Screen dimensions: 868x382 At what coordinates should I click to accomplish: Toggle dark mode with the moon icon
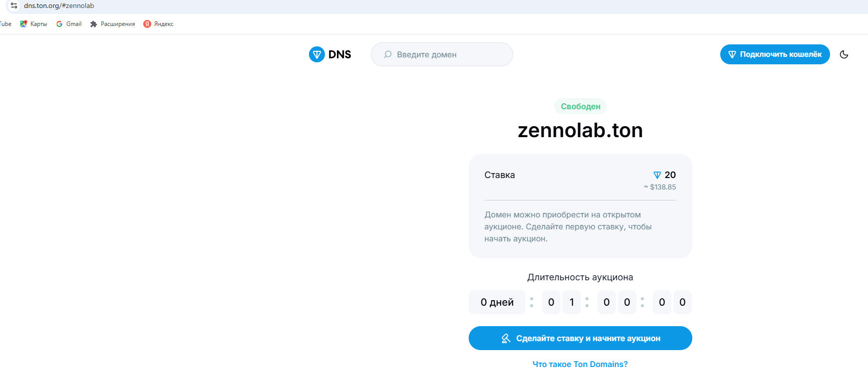[x=844, y=54]
